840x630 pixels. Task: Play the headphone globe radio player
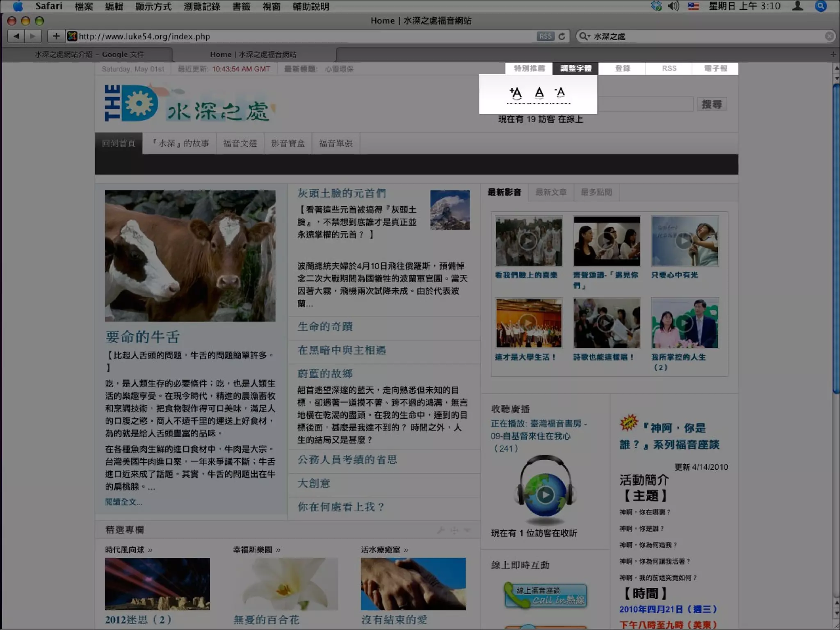pyautogui.click(x=545, y=495)
